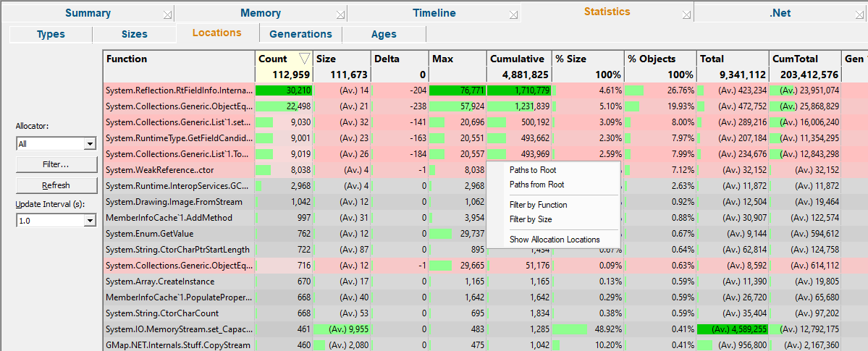
Task: Click the pin icon on Statistics tab
Action: (x=686, y=15)
